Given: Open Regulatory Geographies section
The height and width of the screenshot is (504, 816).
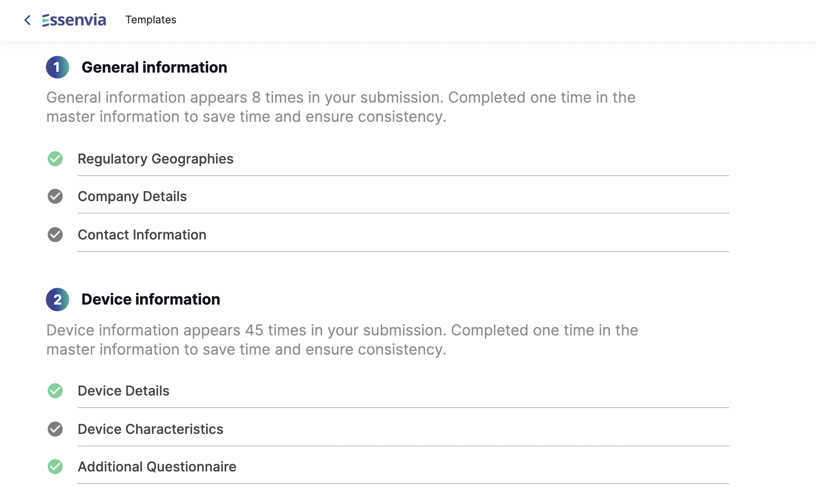Looking at the screenshot, I should (403, 159).
